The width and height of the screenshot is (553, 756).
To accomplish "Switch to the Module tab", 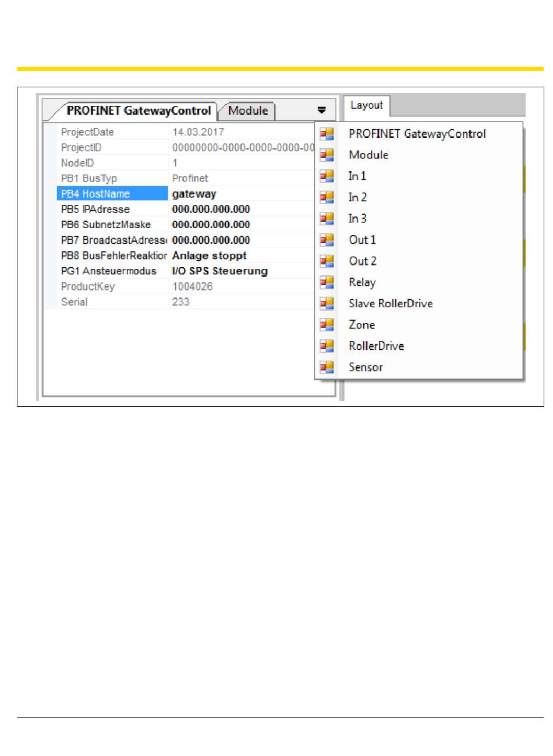I will point(248,111).
